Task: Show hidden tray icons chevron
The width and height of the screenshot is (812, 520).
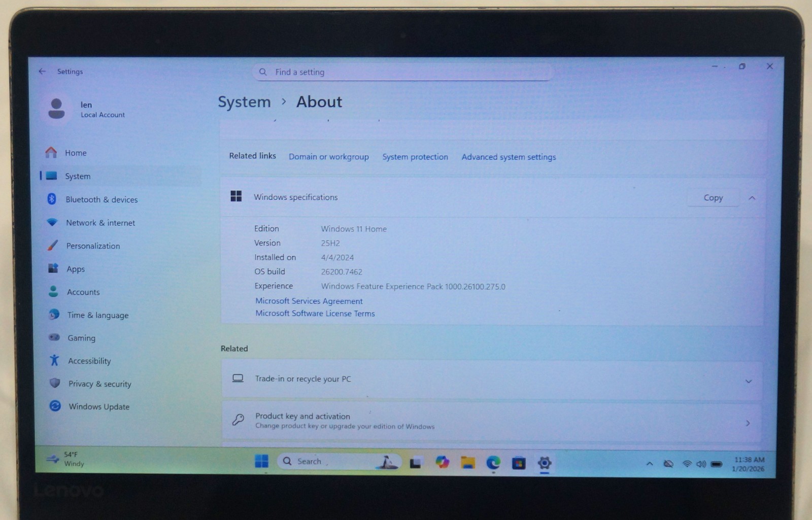Action: click(650, 464)
